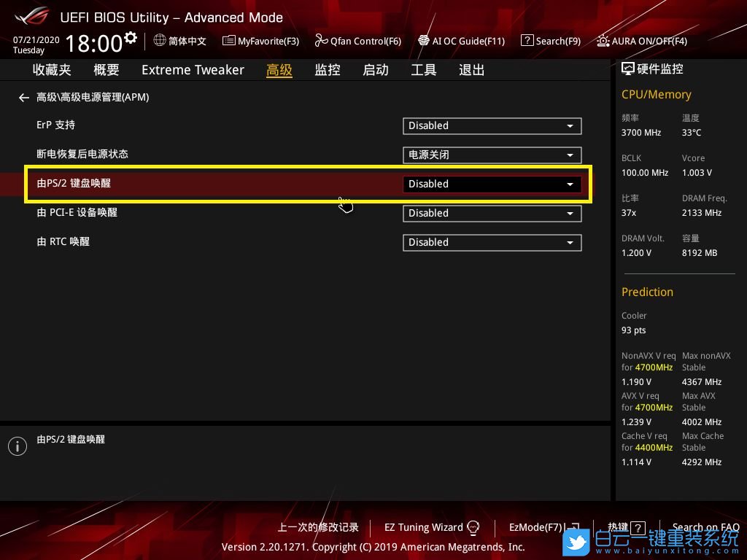This screenshot has width=747, height=560.
Task: Expand 由PS/2 键盘唤醒 dropdown
Action: point(492,184)
